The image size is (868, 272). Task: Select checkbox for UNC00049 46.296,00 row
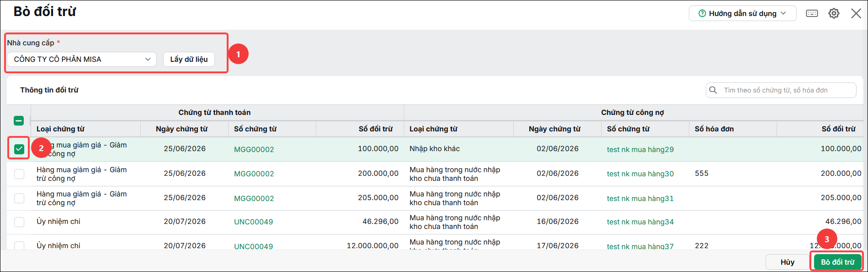19,222
